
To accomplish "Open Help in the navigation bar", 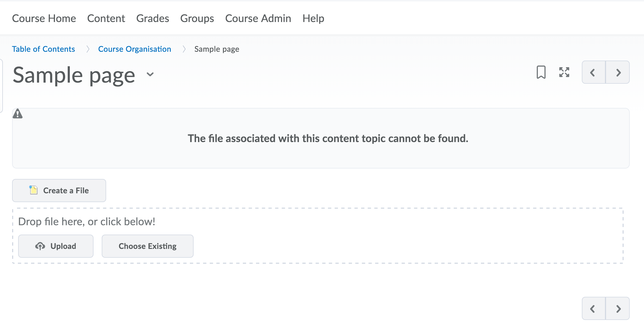I will coord(313,18).
